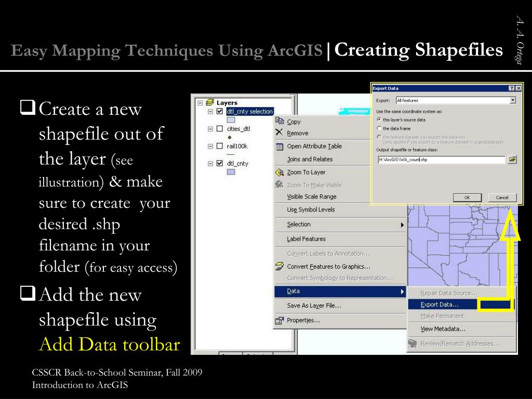Select Save As Layer File
Viewport: 532px width, 399px height.
(314, 305)
